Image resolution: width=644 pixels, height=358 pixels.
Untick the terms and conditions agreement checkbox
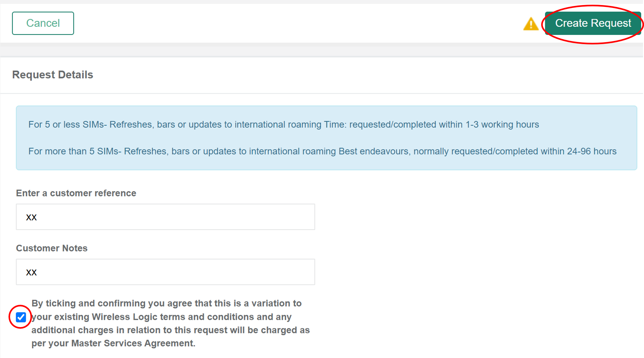pos(21,317)
